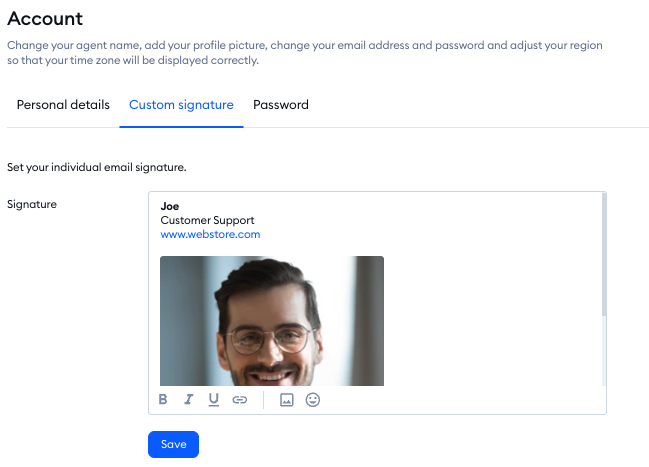Select the profile photo in the signature
The width and height of the screenshot is (649, 467).
click(x=271, y=320)
